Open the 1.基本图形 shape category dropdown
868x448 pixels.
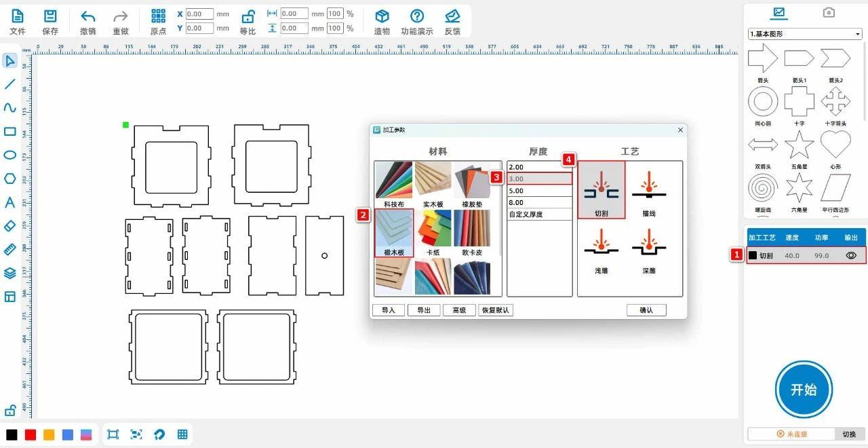(x=804, y=34)
